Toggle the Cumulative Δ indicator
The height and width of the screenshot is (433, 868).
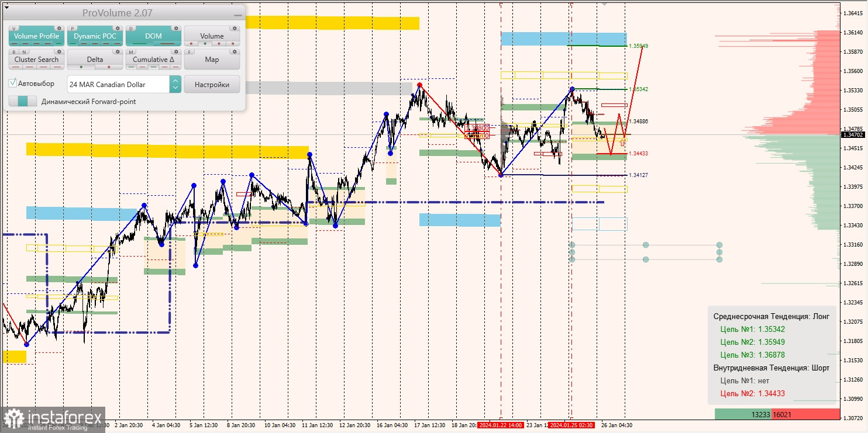(x=153, y=59)
